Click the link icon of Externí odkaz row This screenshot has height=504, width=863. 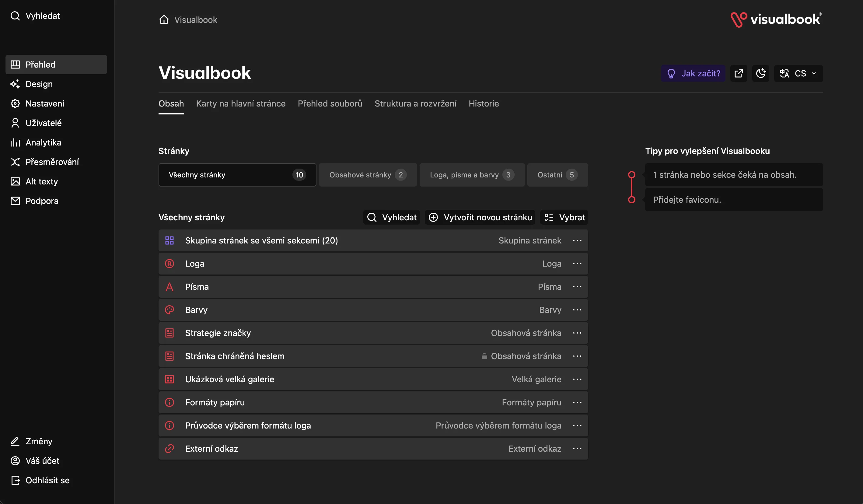point(169,449)
